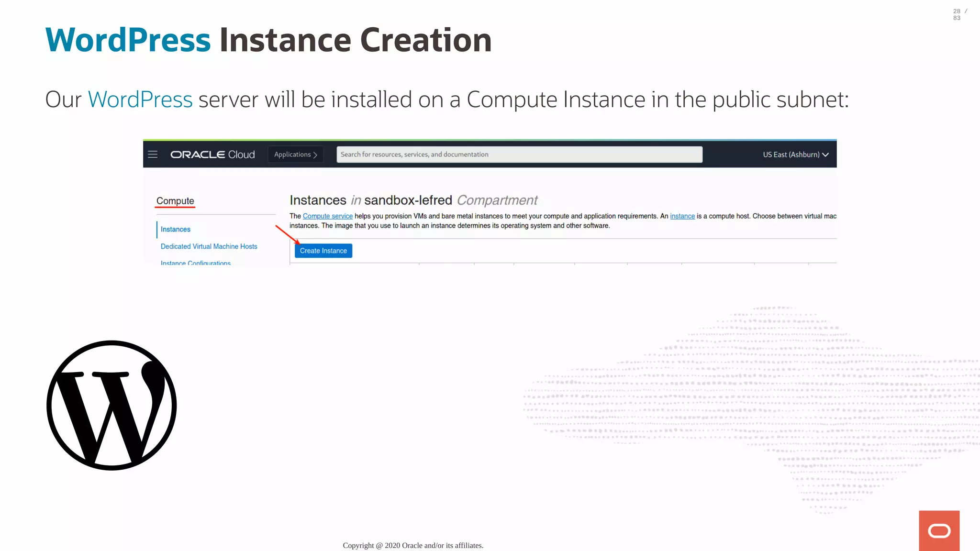Viewport: 980px width, 551px height.
Task: Click the Oracle copyright footer text
Action: [413, 545]
